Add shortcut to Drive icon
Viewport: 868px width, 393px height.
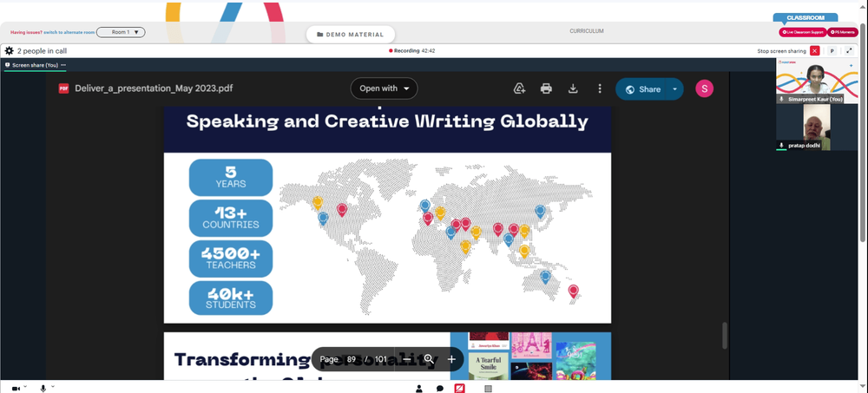click(x=519, y=88)
